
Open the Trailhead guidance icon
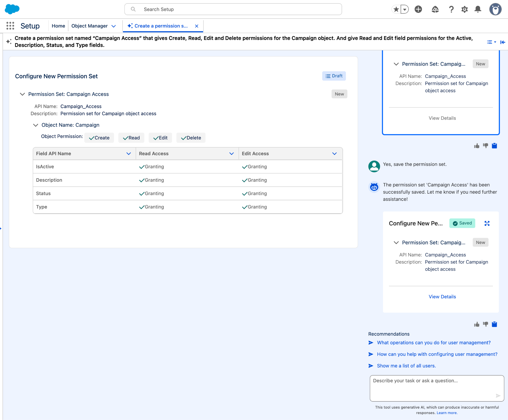pos(435,9)
